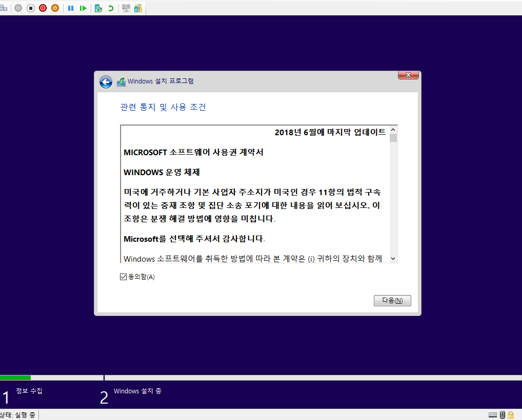Image resolution: width=522 pixels, height=420 pixels.
Task: Click the Windows setup program icon
Action: point(121,82)
